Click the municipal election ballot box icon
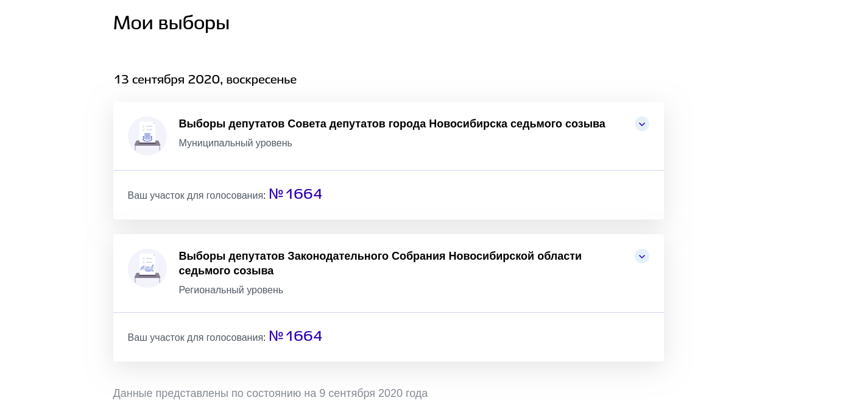Viewport: 868px width, 414px height. coord(147,136)
